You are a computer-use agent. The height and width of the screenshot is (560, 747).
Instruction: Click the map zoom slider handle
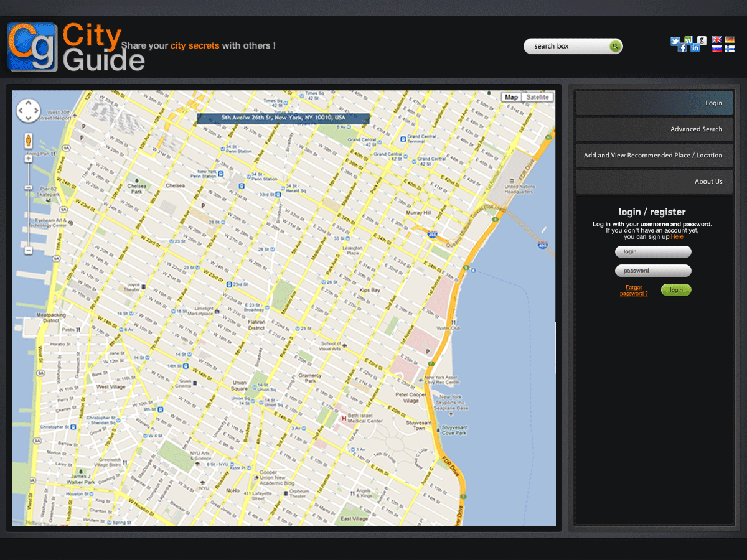pyautogui.click(x=28, y=187)
